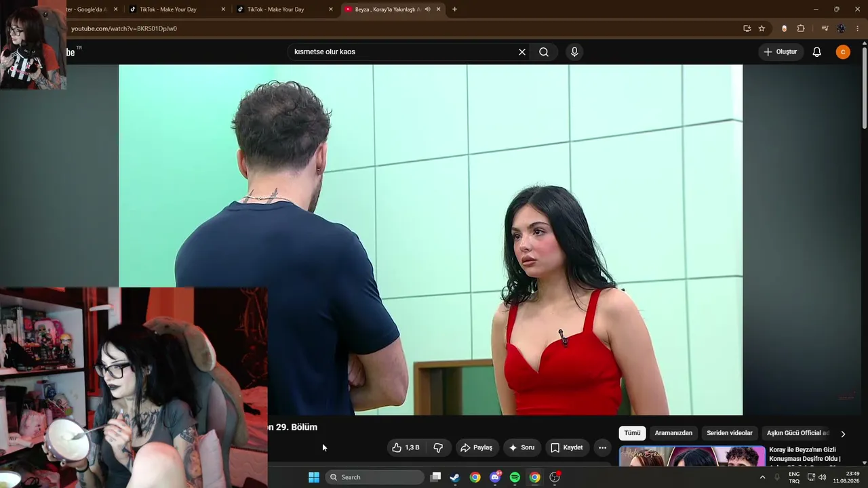Select the Tümü filter chip
This screenshot has height=488, width=868.
click(x=632, y=433)
